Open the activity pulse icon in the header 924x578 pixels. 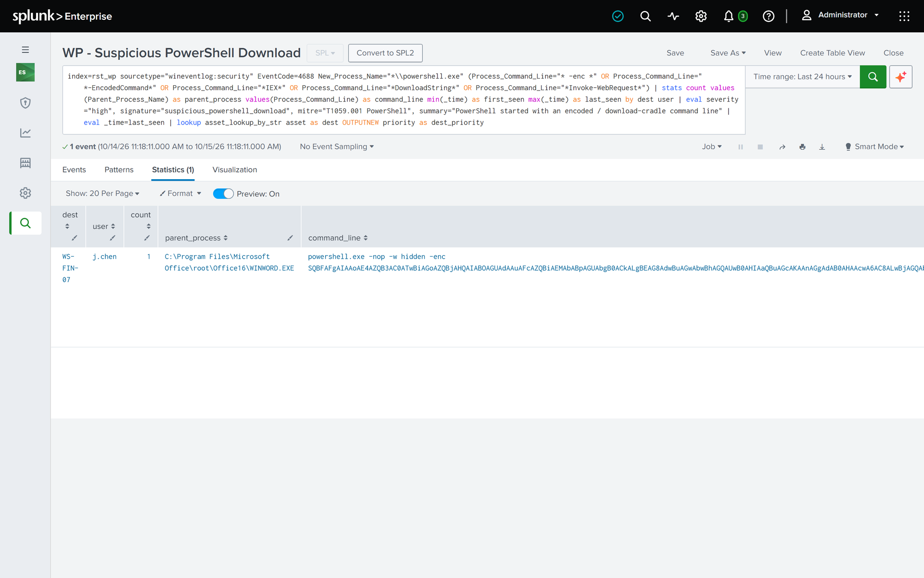coord(673,16)
